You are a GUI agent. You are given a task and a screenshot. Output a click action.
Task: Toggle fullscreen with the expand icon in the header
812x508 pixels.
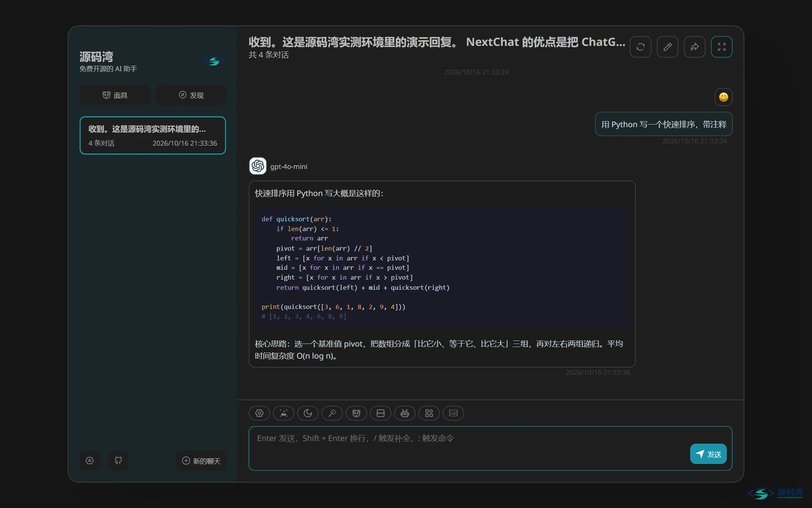point(722,47)
